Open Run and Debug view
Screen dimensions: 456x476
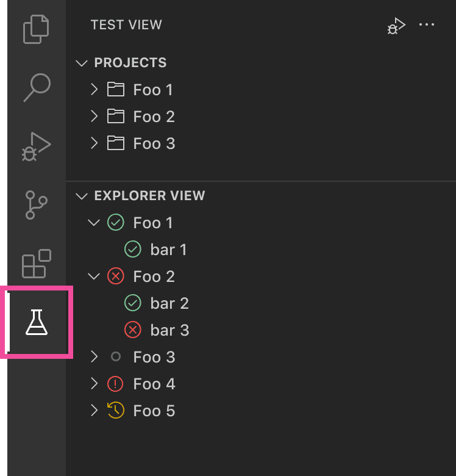click(x=36, y=146)
